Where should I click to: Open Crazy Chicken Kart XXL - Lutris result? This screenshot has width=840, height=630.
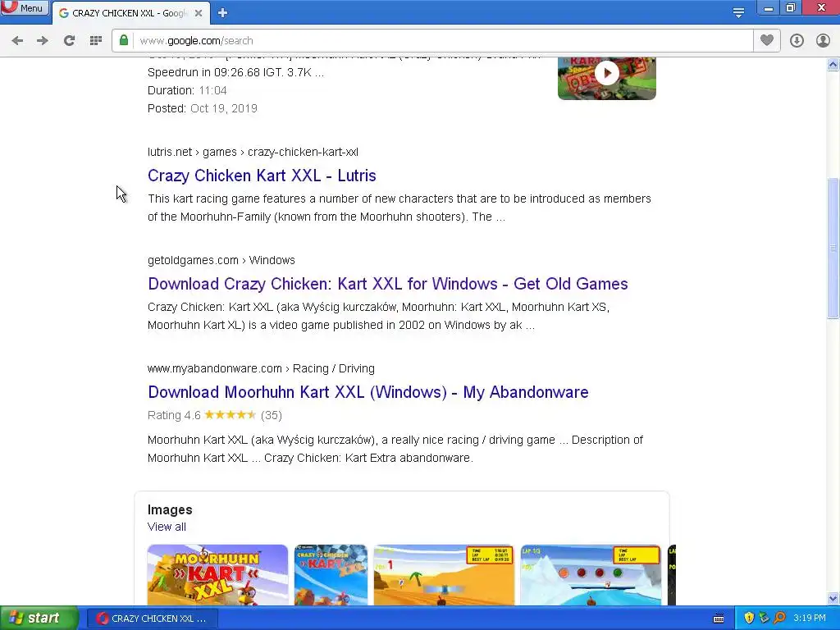pyautogui.click(x=262, y=176)
